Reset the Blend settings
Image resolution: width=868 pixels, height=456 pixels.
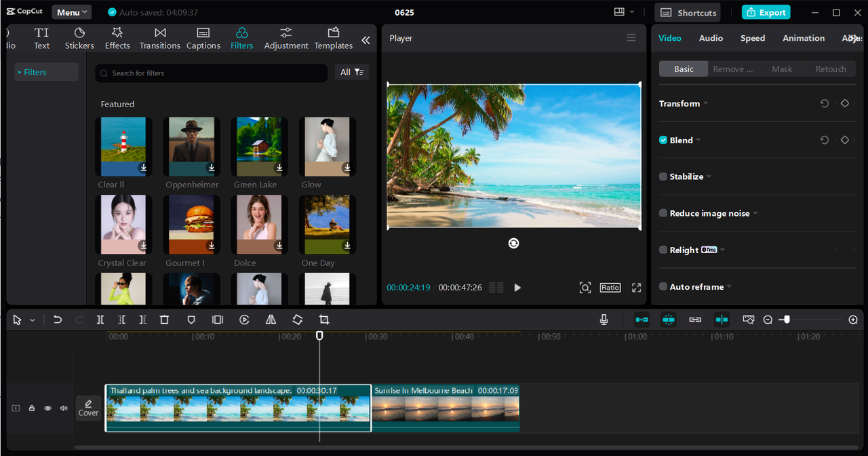click(x=825, y=140)
